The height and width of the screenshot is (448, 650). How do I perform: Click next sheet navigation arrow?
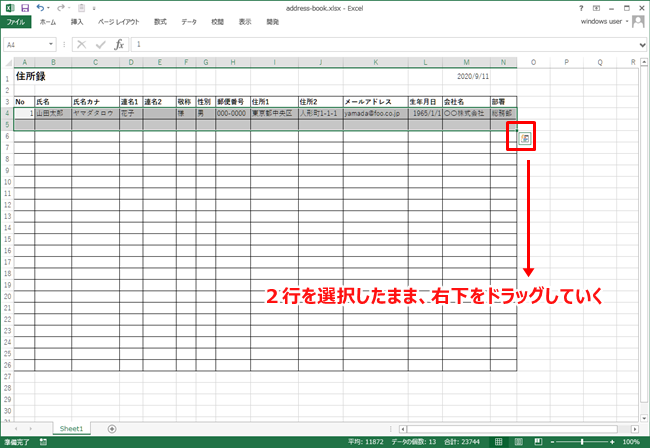(x=30, y=429)
